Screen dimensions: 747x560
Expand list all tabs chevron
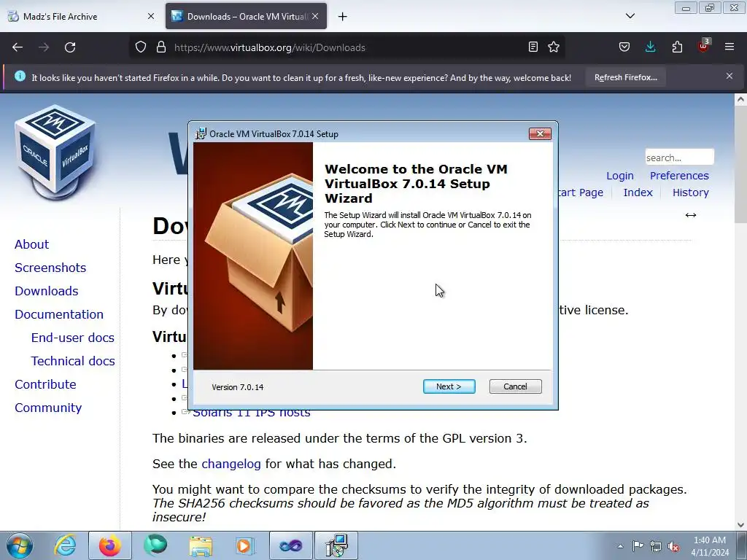630,16
